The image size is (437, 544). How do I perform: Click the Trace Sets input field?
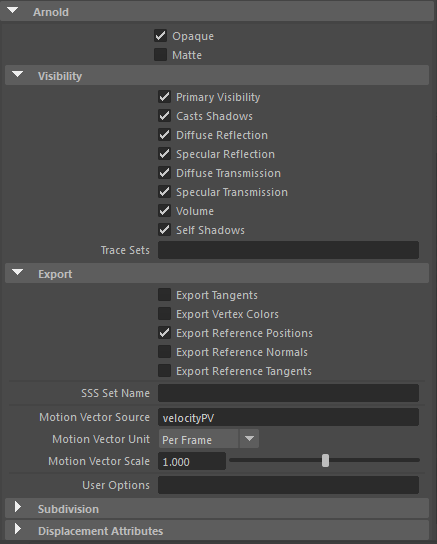[x=289, y=250]
